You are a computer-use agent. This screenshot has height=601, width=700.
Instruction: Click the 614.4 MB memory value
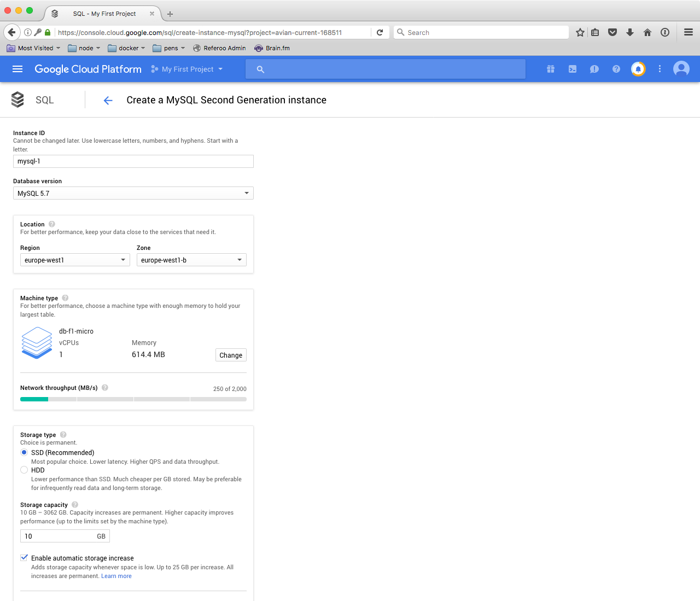point(148,354)
